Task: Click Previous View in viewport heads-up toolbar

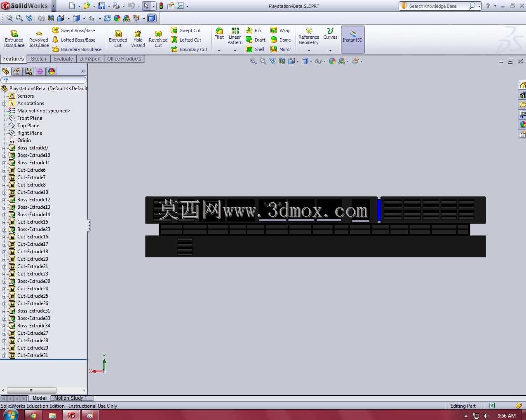Action: [x=272, y=61]
